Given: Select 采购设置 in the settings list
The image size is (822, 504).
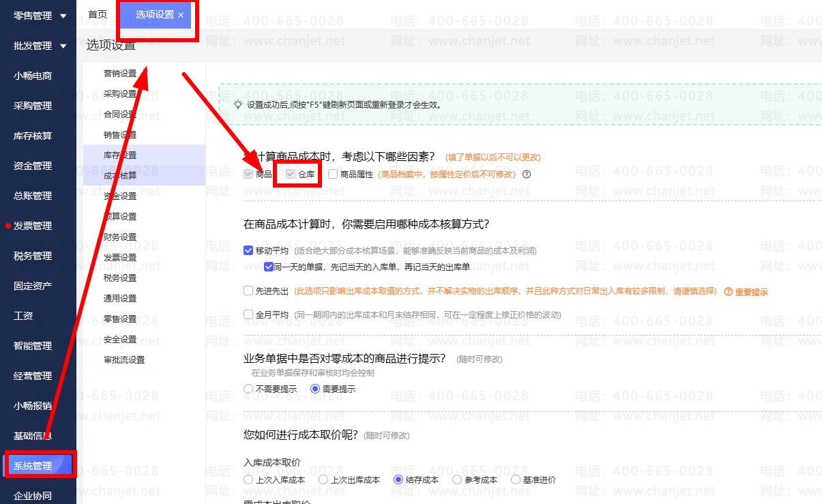Looking at the screenshot, I should click(x=120, y=93).
